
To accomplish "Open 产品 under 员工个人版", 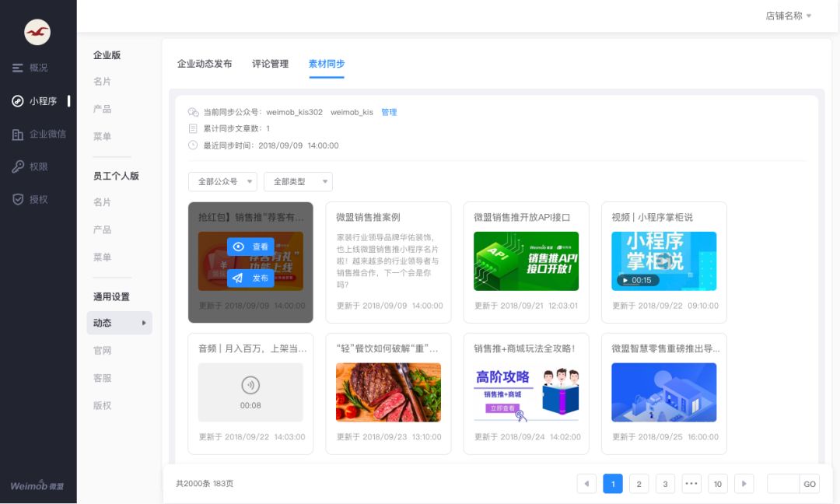I will [103, 229].
